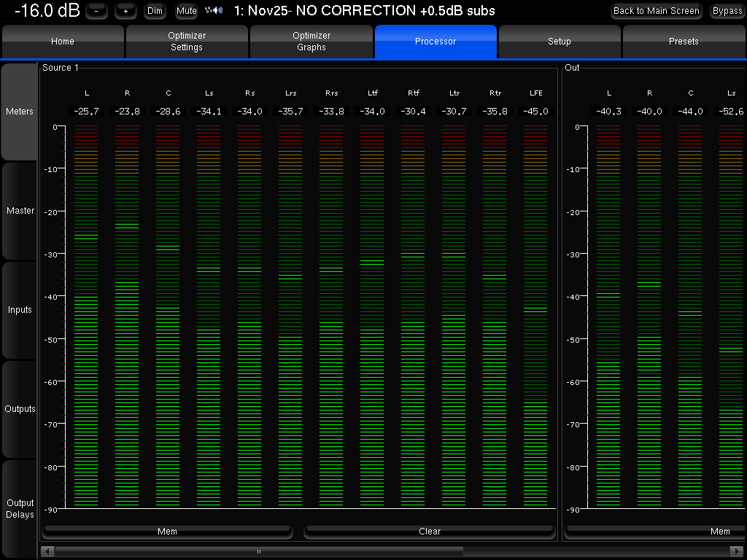Click the horizontal scrollbar thumb at the bottom

coord(258,551)
